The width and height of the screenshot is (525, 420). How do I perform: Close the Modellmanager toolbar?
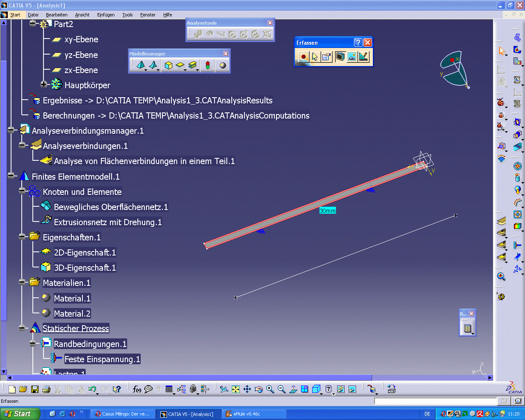226,54
